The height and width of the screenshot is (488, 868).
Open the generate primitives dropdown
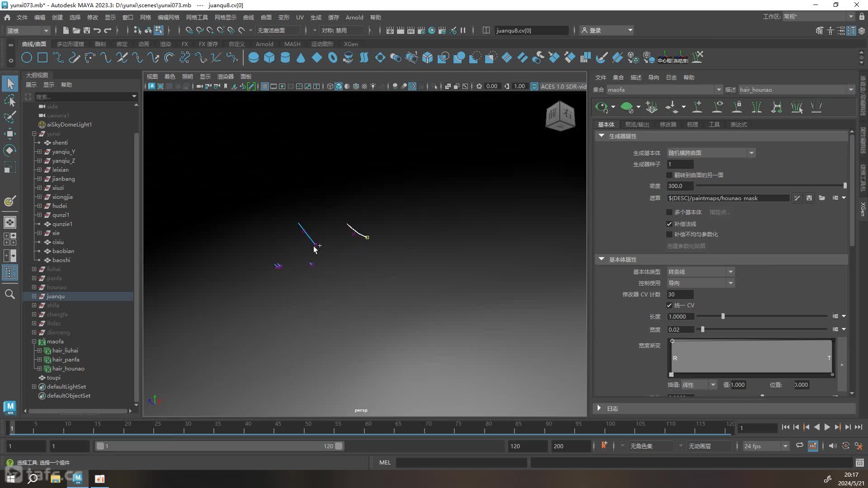(711, 153)
